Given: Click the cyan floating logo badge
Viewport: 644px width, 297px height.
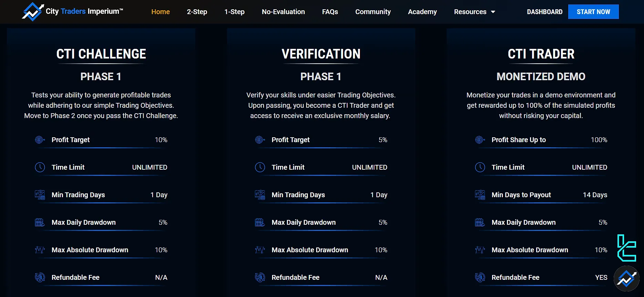Looking at the screenshot, I should click(626, 248).
